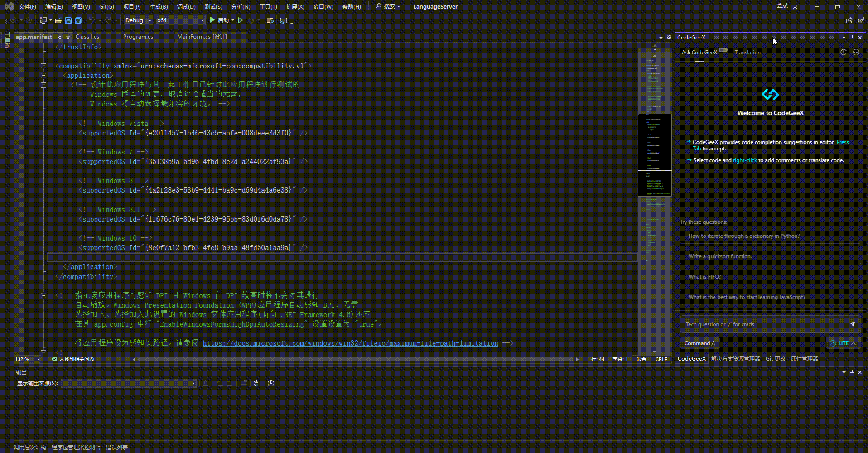This screenshot has width=868, height=453.
Task: Open the 错误列表 bottom tab
Action: [x=117, y=447]
